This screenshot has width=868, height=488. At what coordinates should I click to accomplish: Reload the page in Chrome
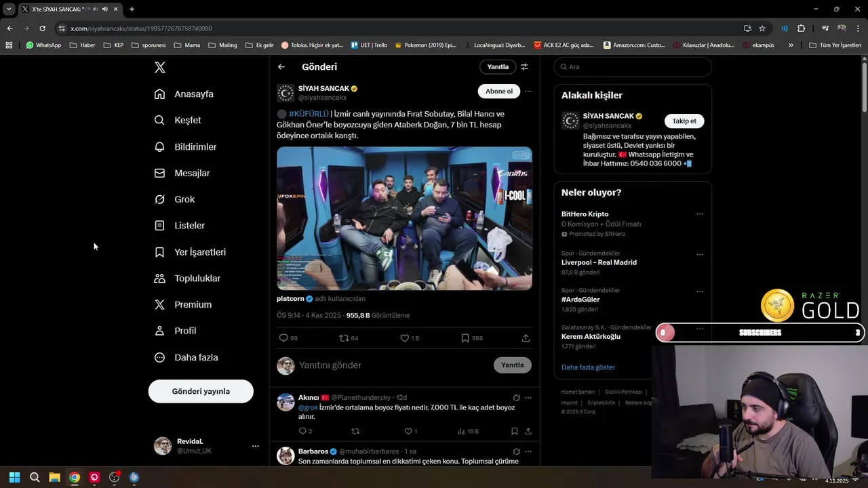coord(42,28)
